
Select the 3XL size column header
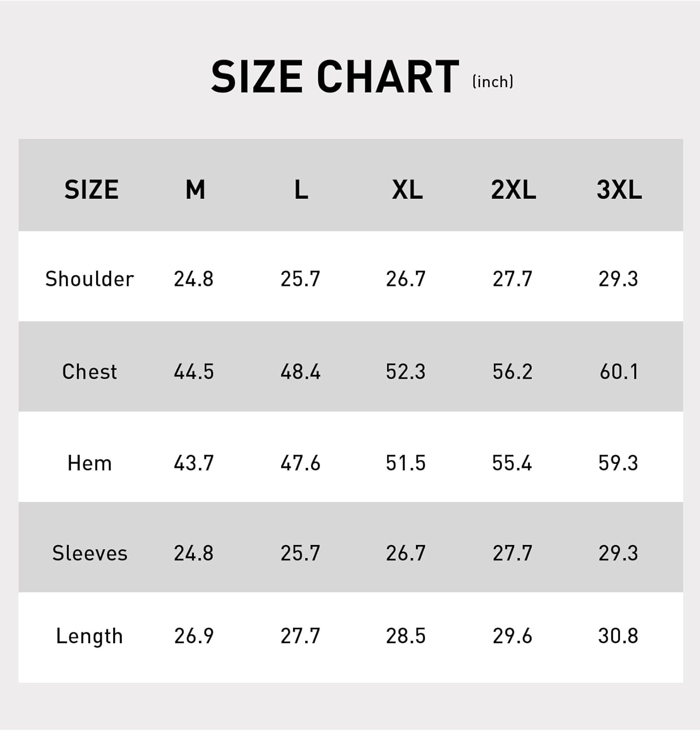(619, 190)
